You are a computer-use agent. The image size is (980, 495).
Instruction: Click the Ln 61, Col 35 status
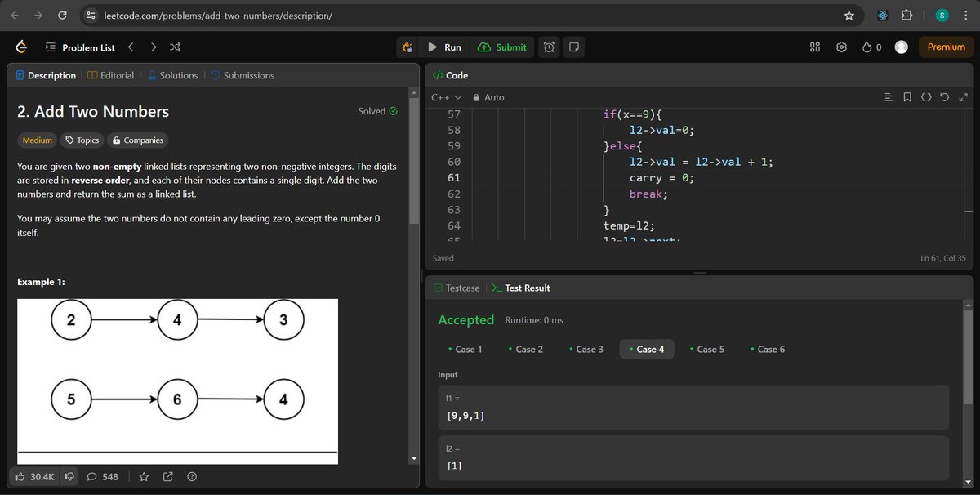click(943, 258)
